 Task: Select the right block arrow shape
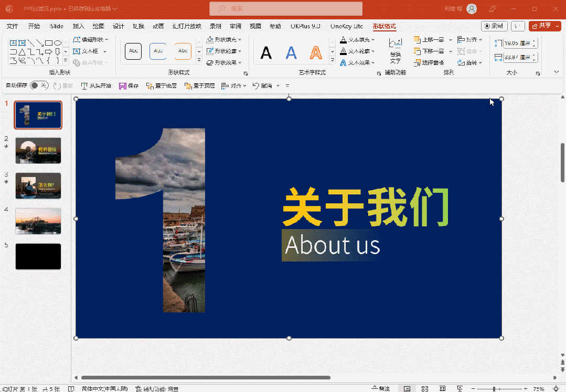(49, 52)
